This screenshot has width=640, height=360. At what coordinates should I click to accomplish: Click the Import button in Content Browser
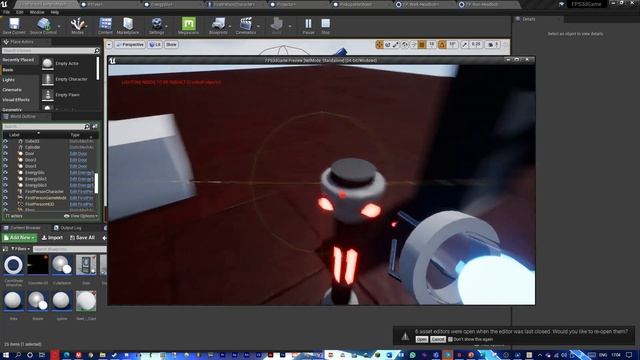(52, 238)
